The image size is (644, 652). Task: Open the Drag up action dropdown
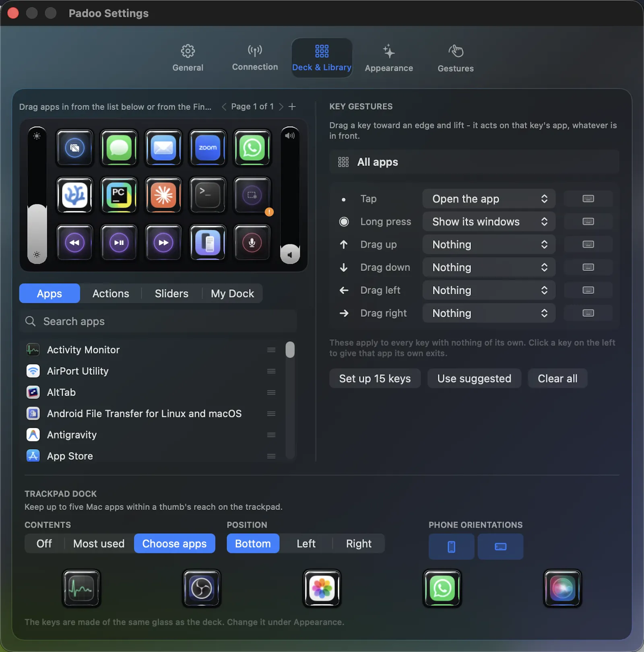tap(489, 245)
